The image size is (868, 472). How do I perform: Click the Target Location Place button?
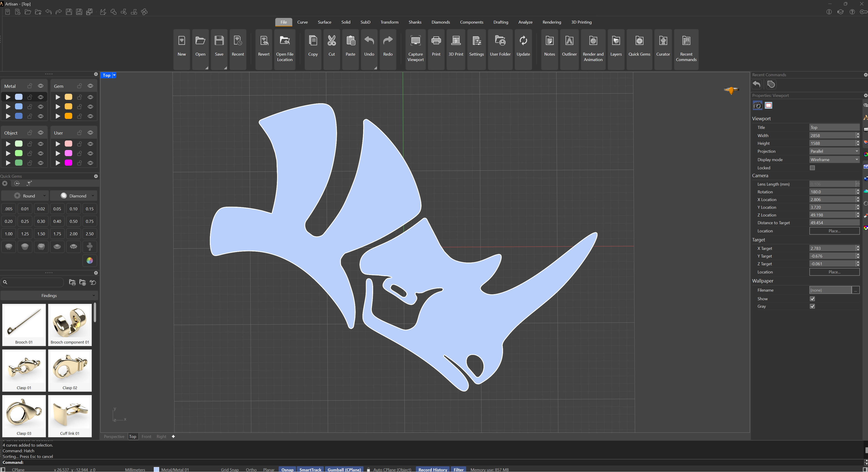tap(834, 272)
